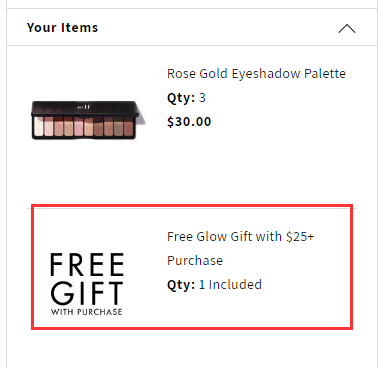
Task: Collapse the Your Items section chevron
Action: [347, 28]
